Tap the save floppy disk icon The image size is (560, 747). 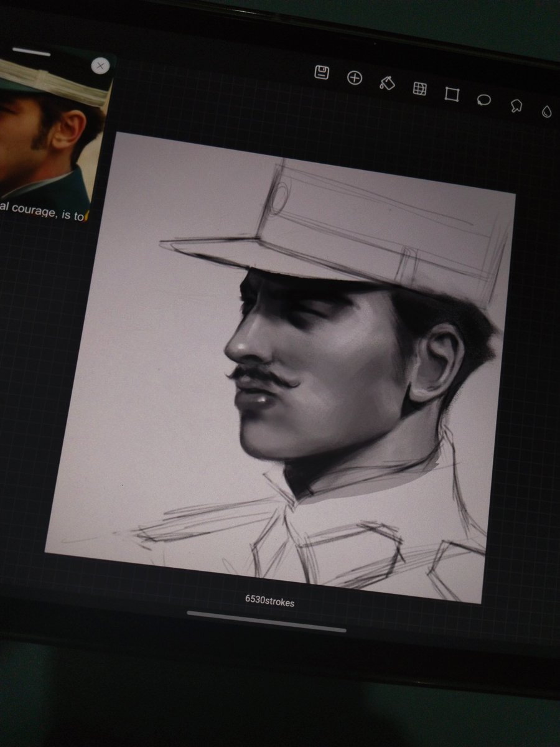coord(322,72)
